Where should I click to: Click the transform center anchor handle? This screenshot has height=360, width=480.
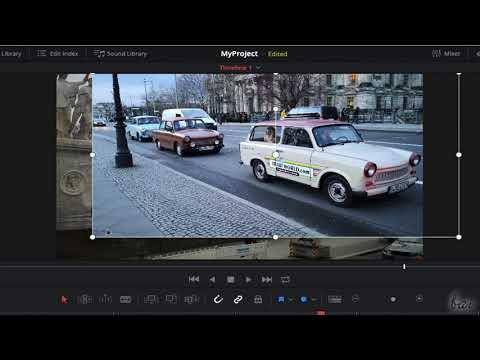(x=275, y=155)
